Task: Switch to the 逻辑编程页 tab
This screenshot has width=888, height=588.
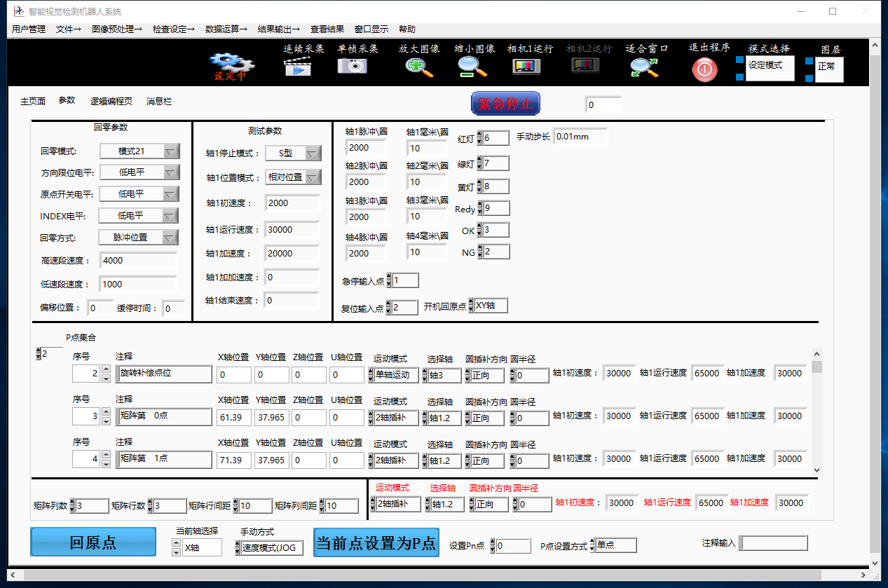Action: tap(111, 101)
